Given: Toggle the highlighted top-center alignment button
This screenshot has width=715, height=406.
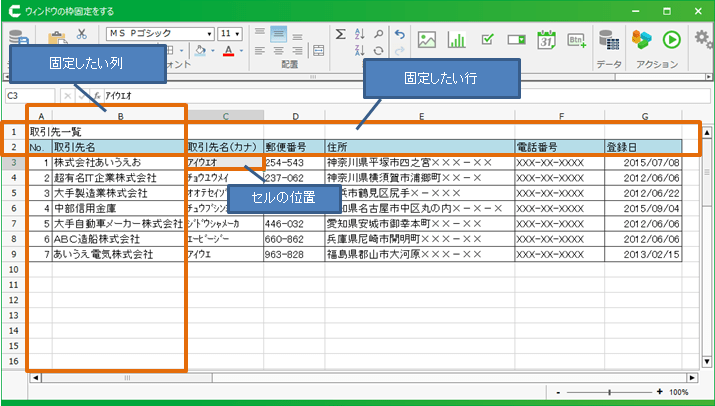Looking at the screenshot, I should (x=279, y=32).
